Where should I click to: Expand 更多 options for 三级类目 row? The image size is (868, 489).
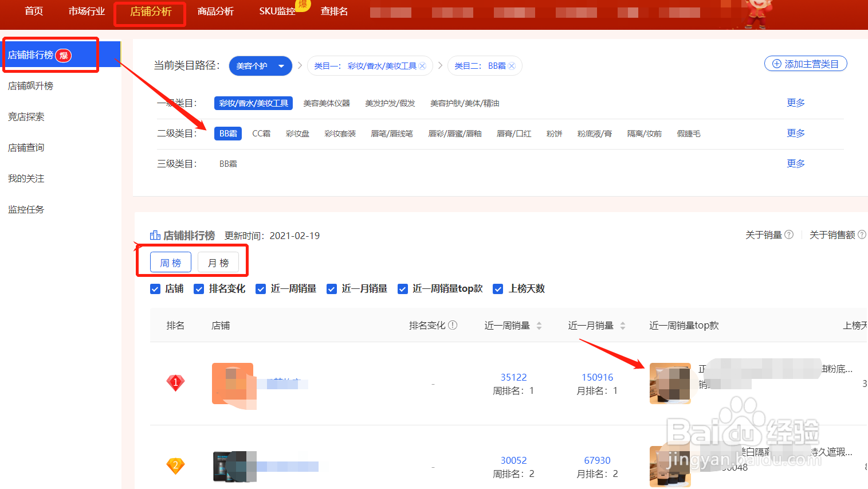tap(795, 163)
